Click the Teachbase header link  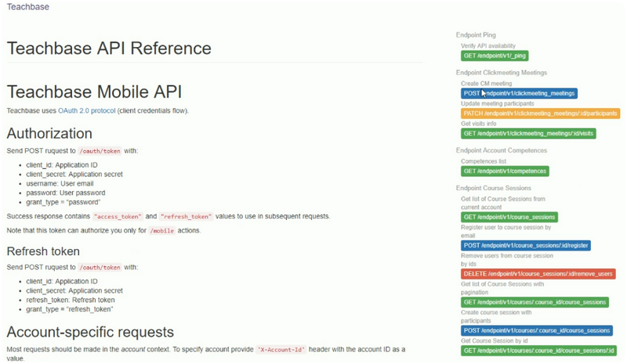point(27,7)
